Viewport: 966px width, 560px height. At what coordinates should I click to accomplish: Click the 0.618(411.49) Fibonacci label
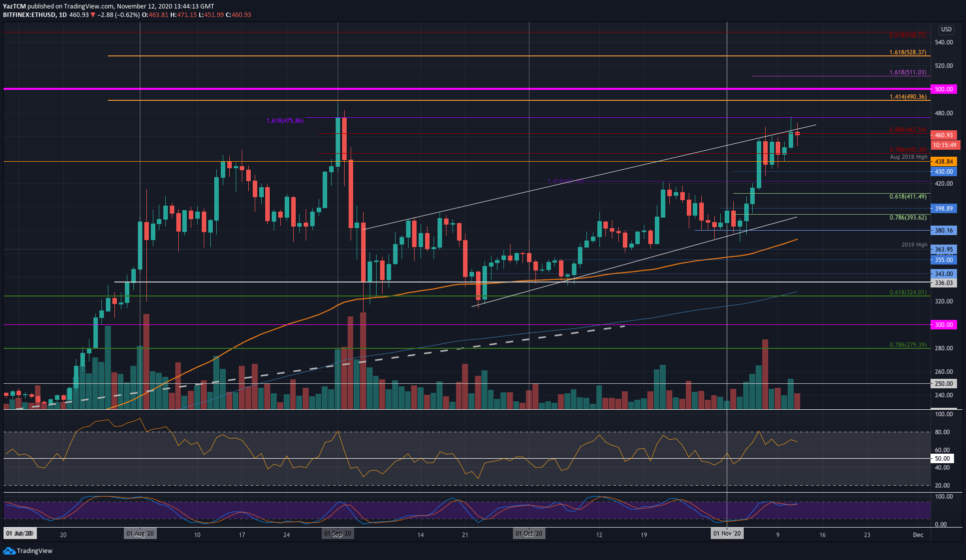908,197
